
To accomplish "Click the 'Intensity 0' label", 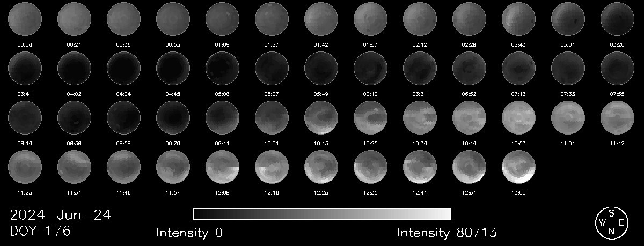I will tap(189, 233).
